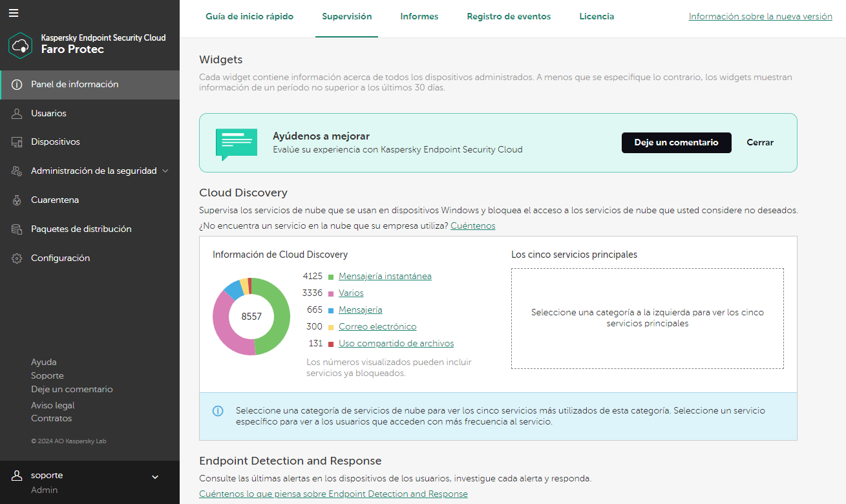846x504 pixels.
Task: Click the Paquetes de distribución icon
Action: tap(17, 229)
